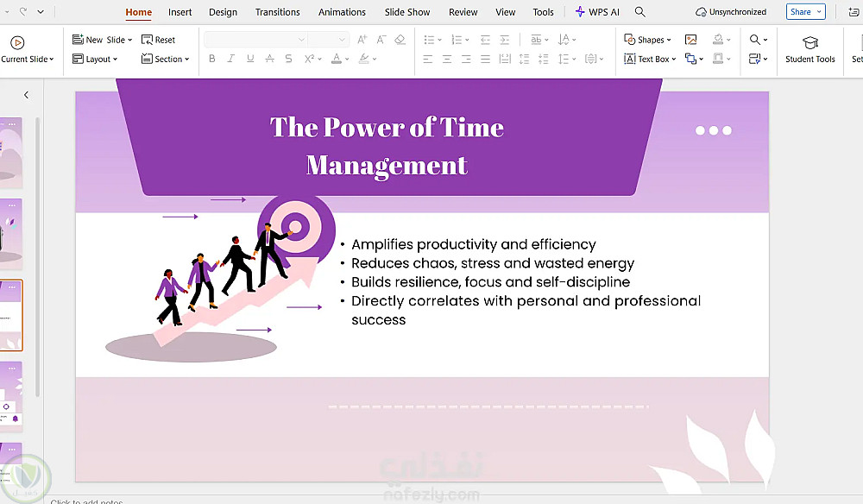Open the Slide Show tab
Screen dimensions: 863x504
407,12
